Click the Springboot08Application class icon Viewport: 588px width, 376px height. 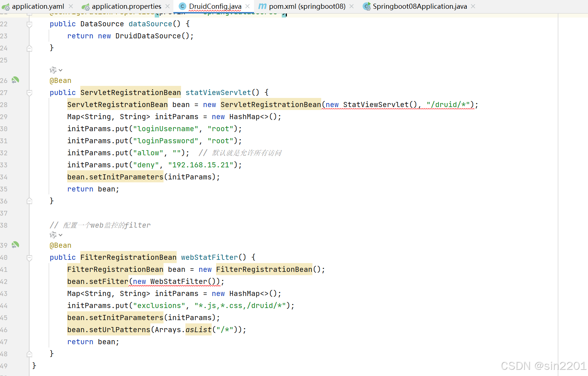click(366, 6)
